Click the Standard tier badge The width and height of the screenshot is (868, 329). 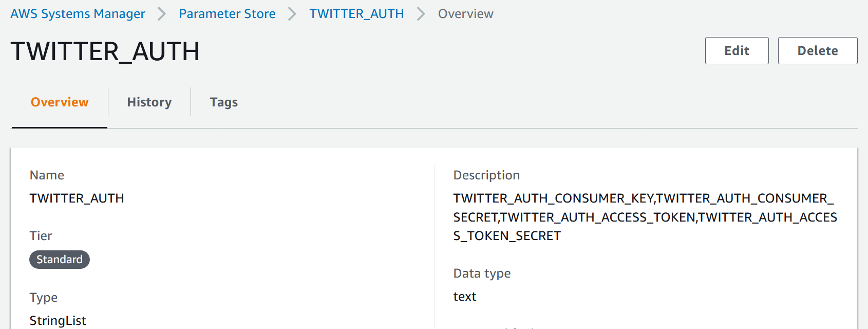click(x=60, y=260)
